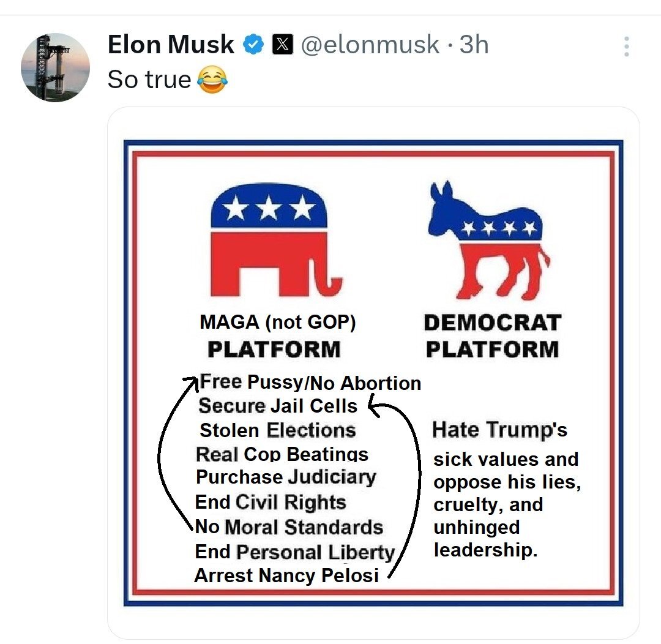This screenshot has width=661, height=644.
Task: Click the "So true" tweet text
Action: [149, 80]
